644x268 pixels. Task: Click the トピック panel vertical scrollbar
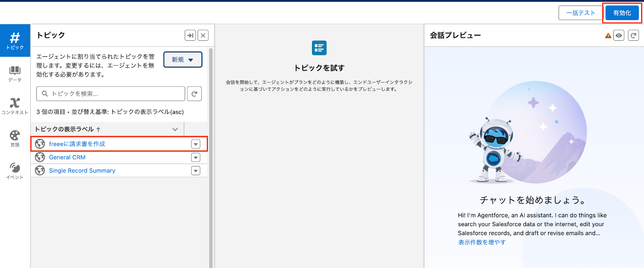(211, 157)
